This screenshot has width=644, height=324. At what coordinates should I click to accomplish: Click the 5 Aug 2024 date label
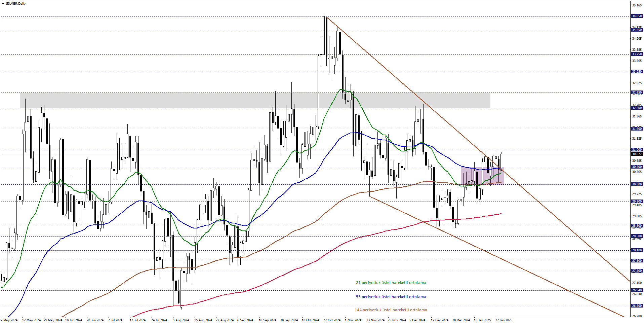click(x=181, y=320)
